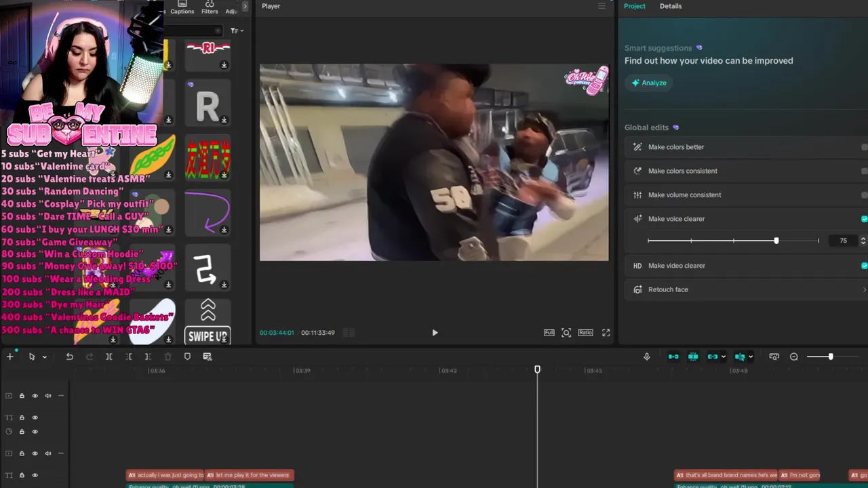The image size is (868, 488).
Task: Click the playhead marker on timeline ruler
Action: [x=537, y=369]
